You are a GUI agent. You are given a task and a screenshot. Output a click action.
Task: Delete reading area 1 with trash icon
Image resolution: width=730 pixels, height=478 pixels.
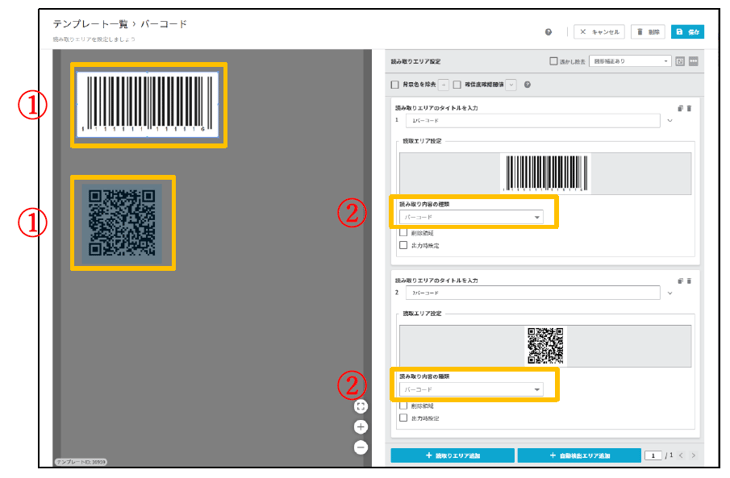(x=688, y=107)
